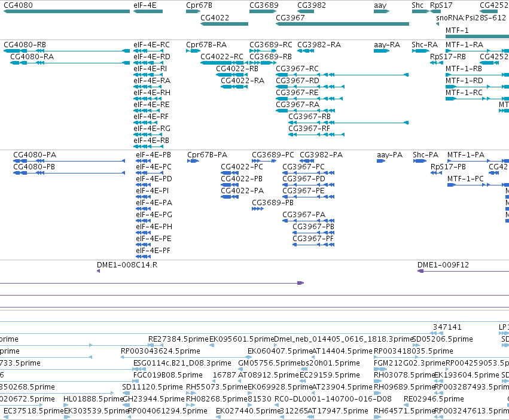
Task: Click the eIF-4E gene label
Action: pyautogui.click(x=145, y=5)
